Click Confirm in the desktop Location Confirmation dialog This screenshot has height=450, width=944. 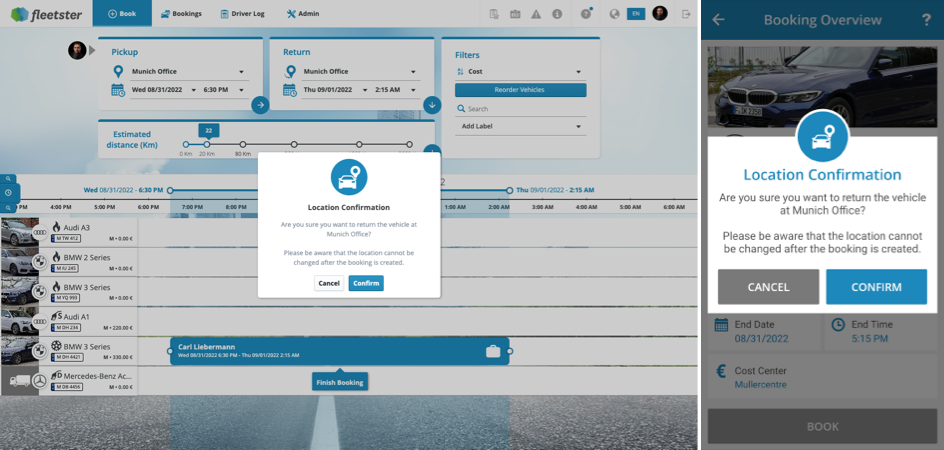point(366,283)
